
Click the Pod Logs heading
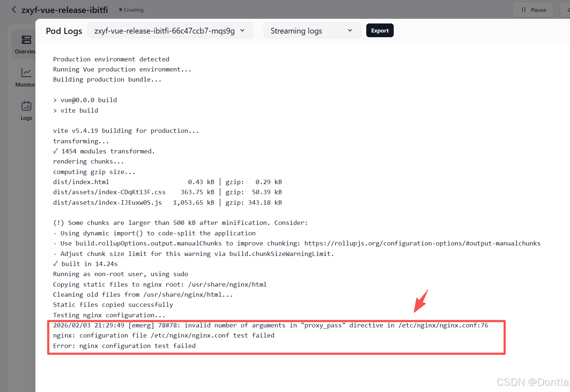(64, 31)
